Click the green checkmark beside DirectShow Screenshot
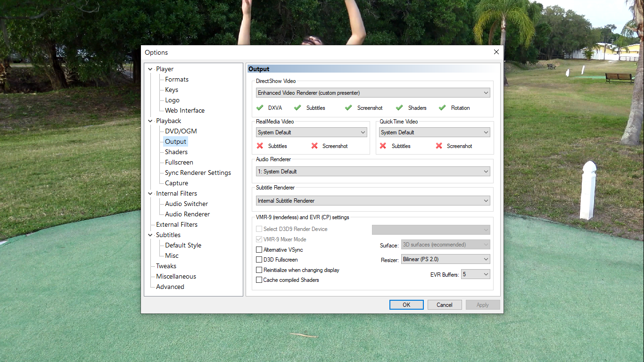Viewport: 644px width, 362px height. click(x=348, y=107)
